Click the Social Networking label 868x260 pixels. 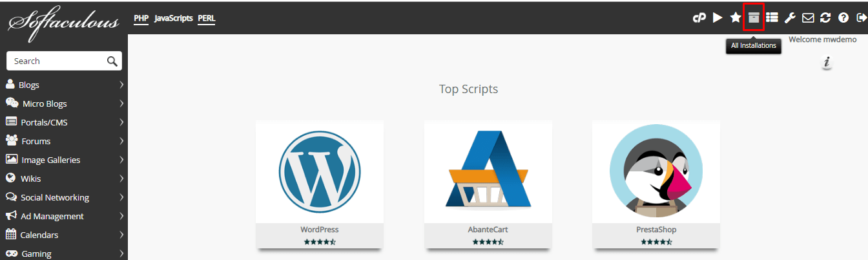pyautogui.click(x=55, y=197)
